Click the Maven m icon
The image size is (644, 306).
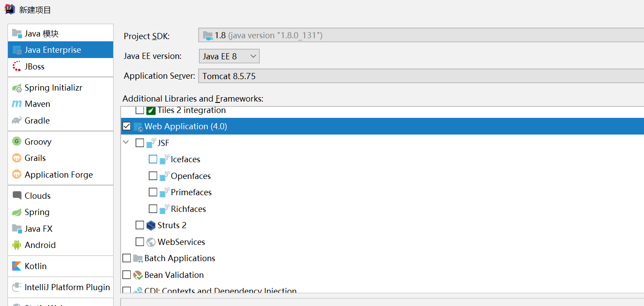pyautogui.click(x=17, y=104)
